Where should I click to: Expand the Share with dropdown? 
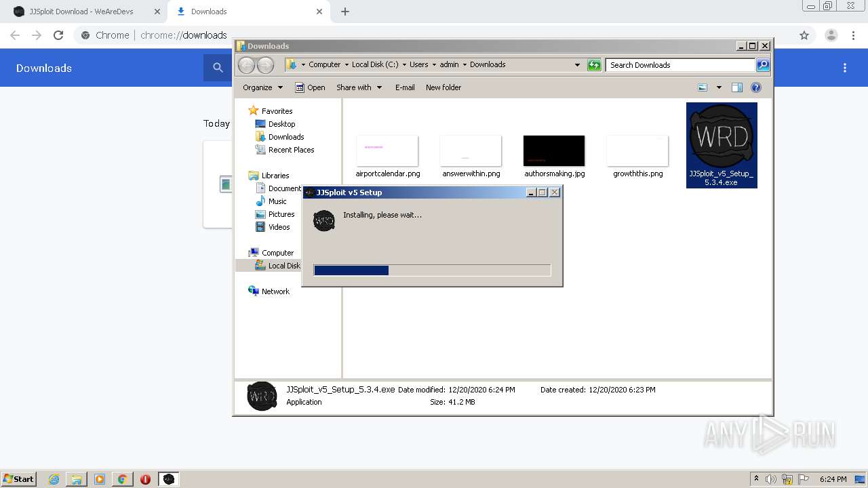[x=359, y=87]
